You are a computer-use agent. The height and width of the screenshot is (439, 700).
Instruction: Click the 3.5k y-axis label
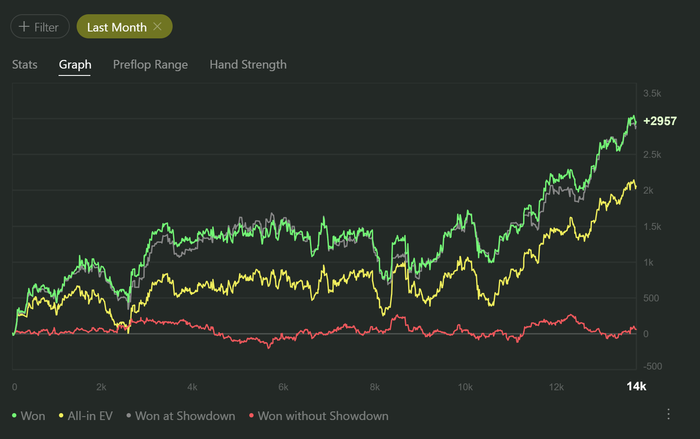652,93
